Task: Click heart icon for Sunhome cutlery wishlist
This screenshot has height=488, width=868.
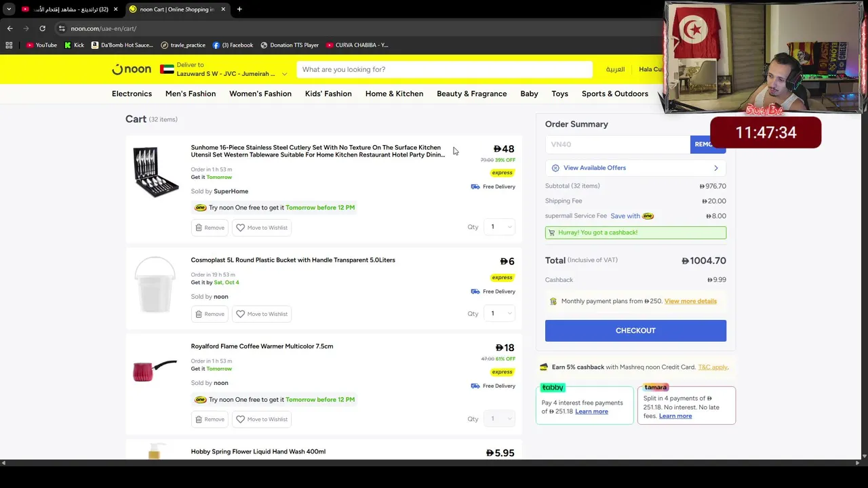Action: (x=240, y=228)
